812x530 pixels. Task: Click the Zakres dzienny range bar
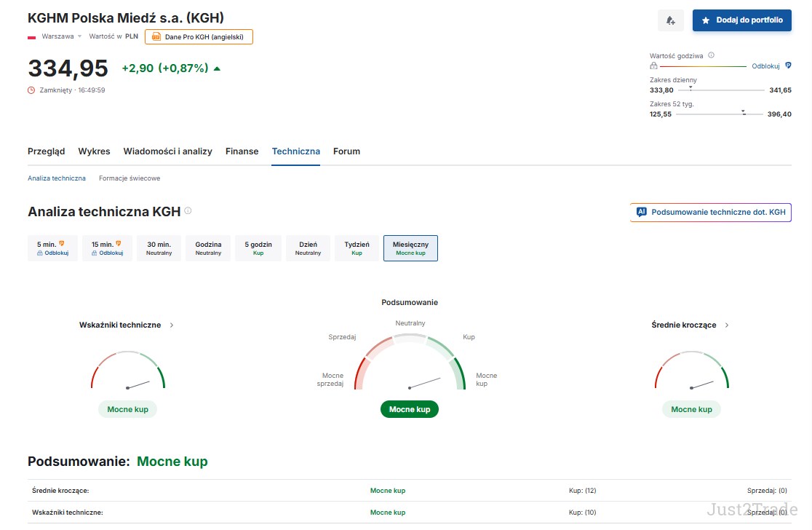[x=720, y=90]
